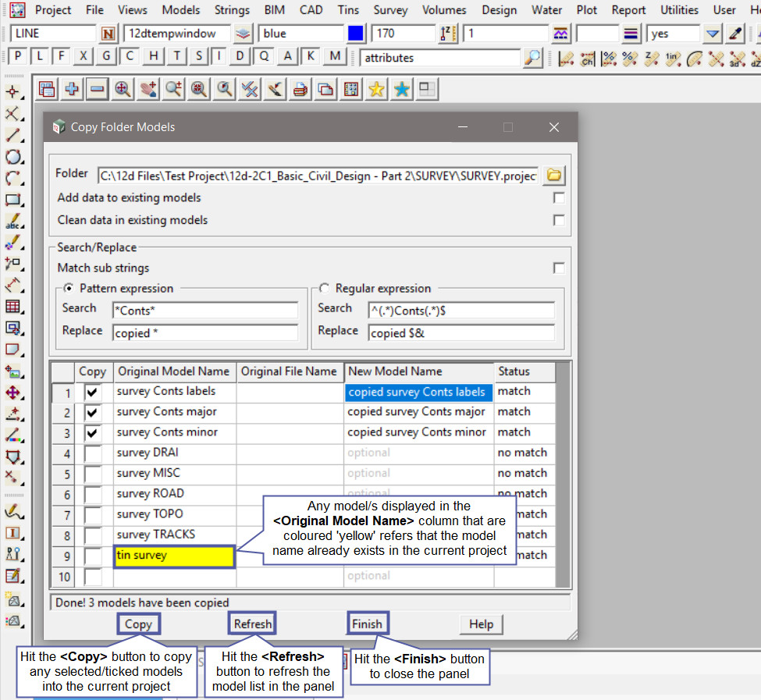This screenshot has width=761, height=700.
Task: Uncheck Copy for survey Conts major
Action: [x=93, y=412]
